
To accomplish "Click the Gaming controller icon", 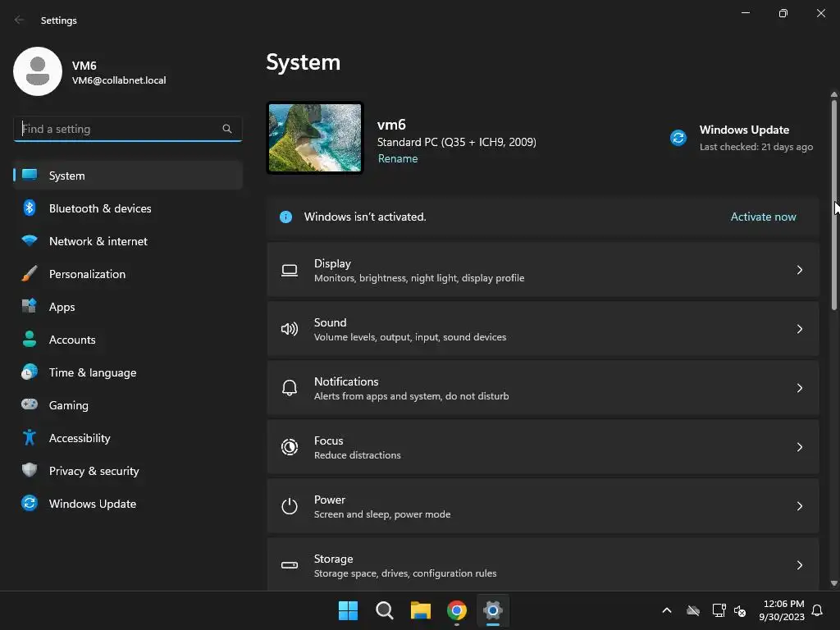I will click(x=30, y=404).
